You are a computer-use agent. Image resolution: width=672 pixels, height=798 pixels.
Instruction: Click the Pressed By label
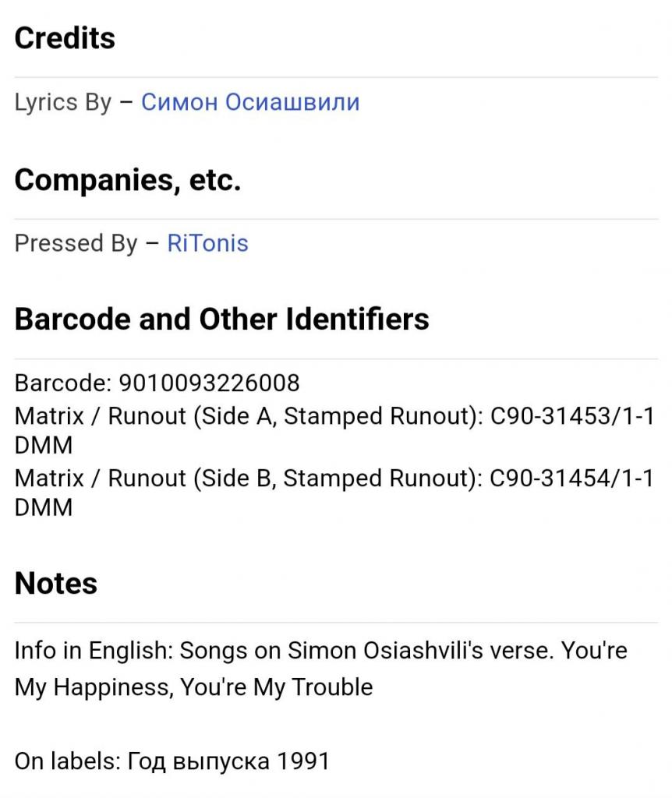click(76, 243)
